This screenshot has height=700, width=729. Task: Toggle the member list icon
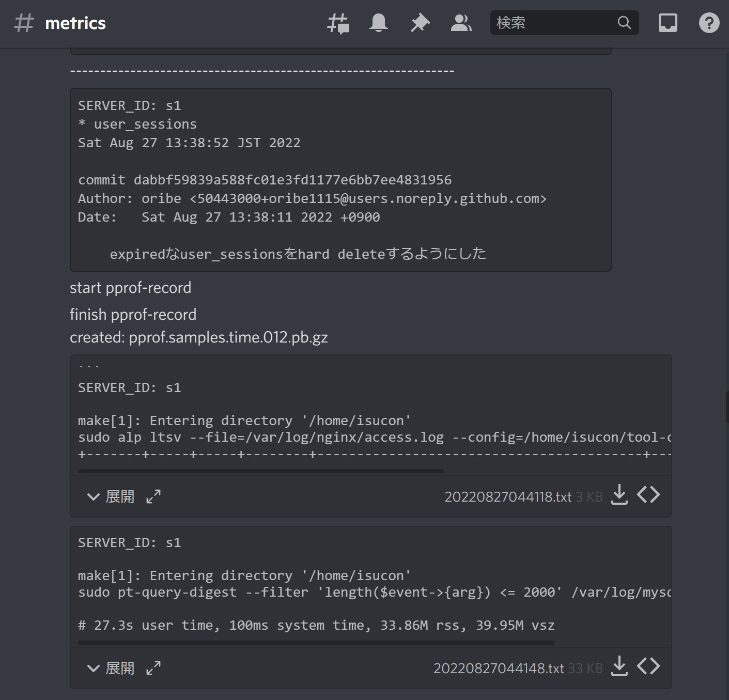tap(461, 23)
